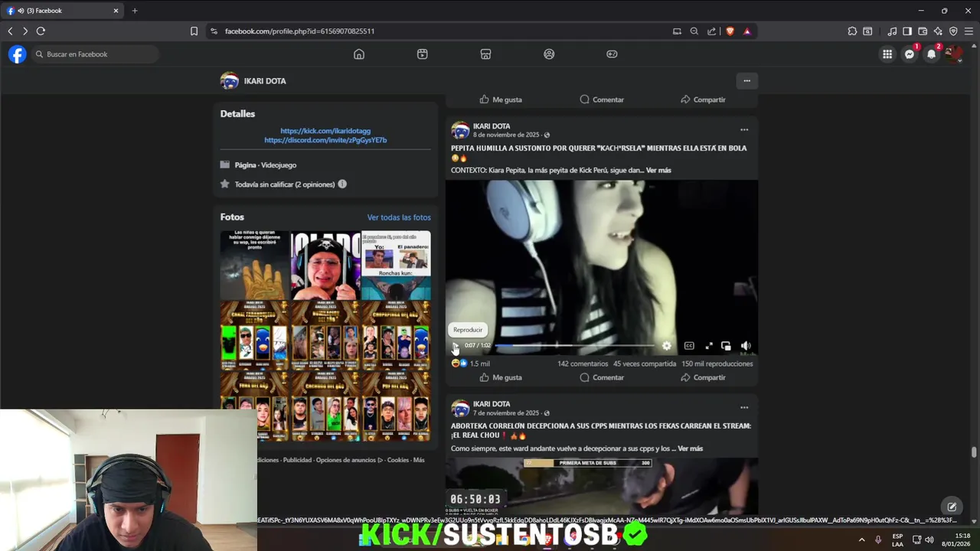Go forward in the browser

[x=25, y=31]
